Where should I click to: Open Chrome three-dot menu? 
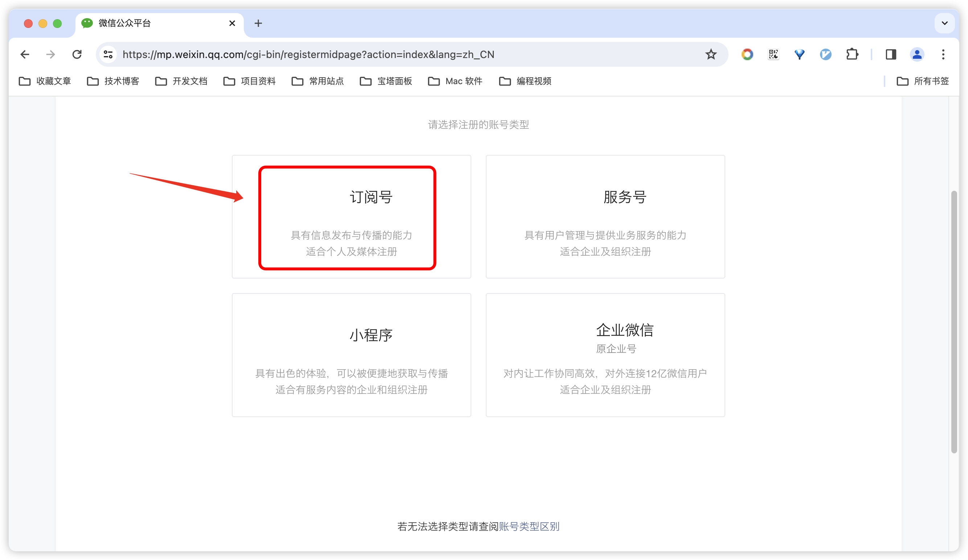943,54
